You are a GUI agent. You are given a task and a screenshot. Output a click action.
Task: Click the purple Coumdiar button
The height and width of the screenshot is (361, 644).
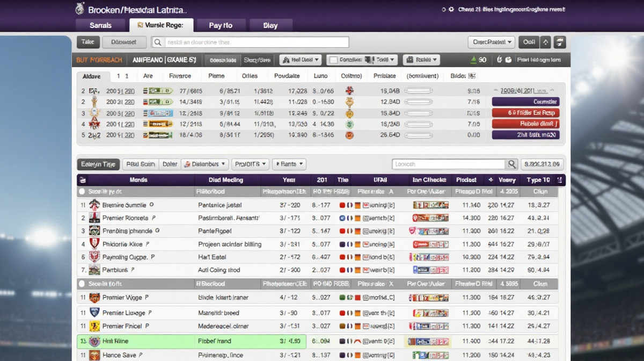525,102
